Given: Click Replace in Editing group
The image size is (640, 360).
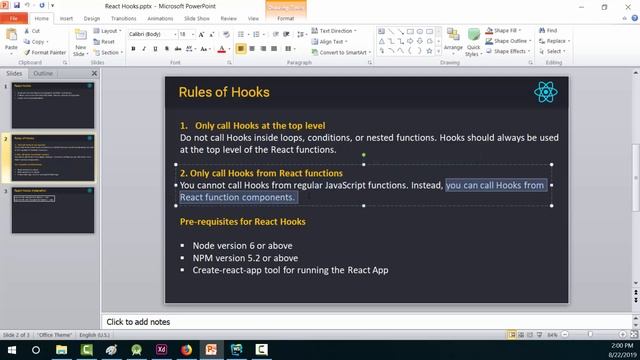Looking at the screenshot, I should (x=554, y=41).
